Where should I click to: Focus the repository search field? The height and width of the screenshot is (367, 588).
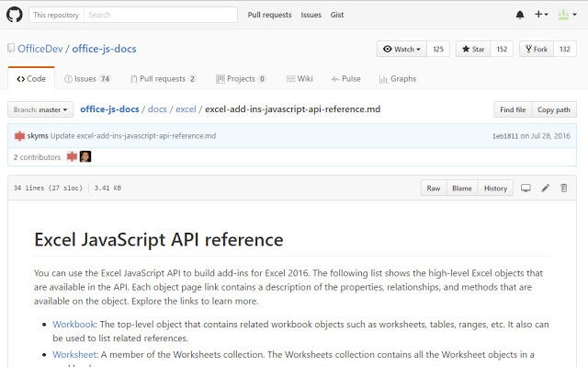[161, 15]
